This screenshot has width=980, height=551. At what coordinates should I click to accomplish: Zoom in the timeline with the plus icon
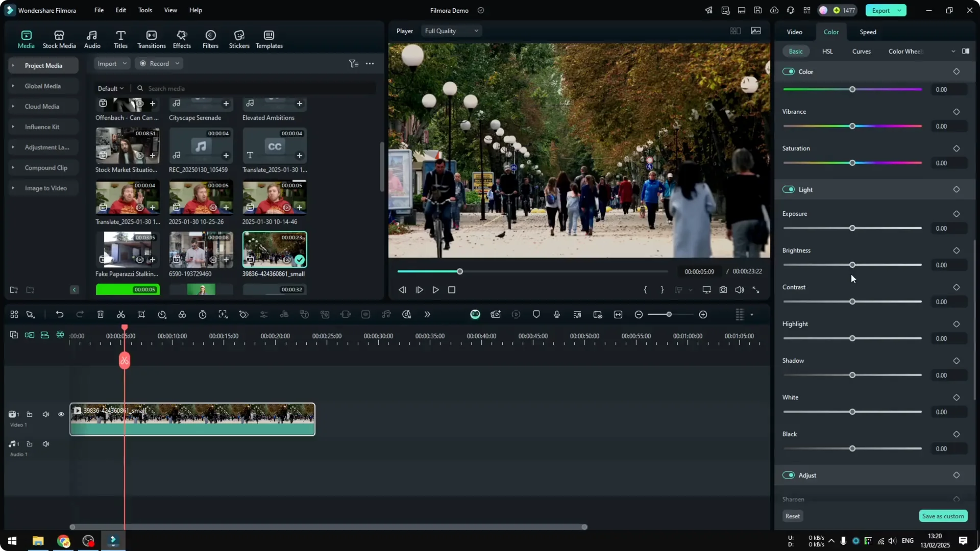click(x=703, y=315)
